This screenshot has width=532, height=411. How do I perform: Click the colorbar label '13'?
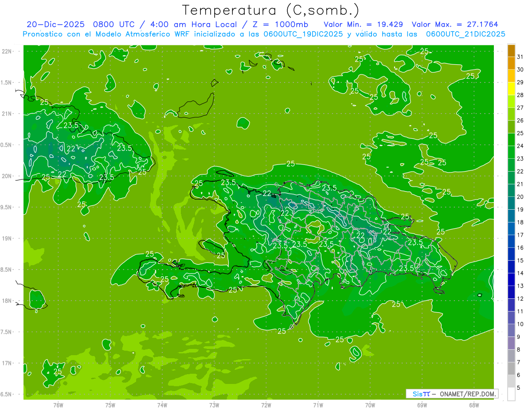(520, 286)
